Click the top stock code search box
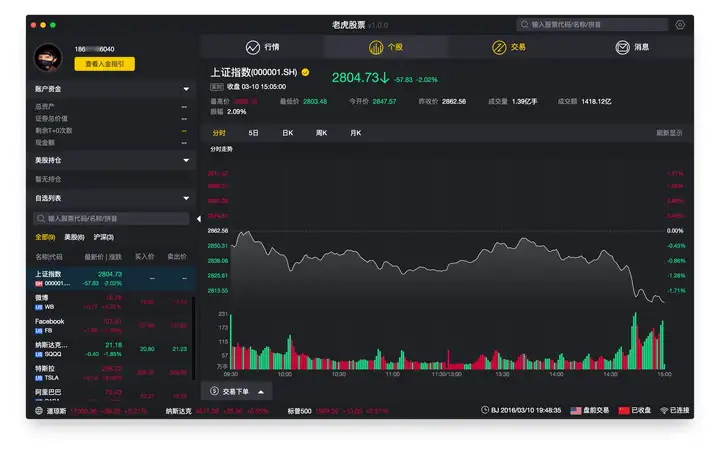Viewport: 720px width, 456px height. tap(592, 24)
